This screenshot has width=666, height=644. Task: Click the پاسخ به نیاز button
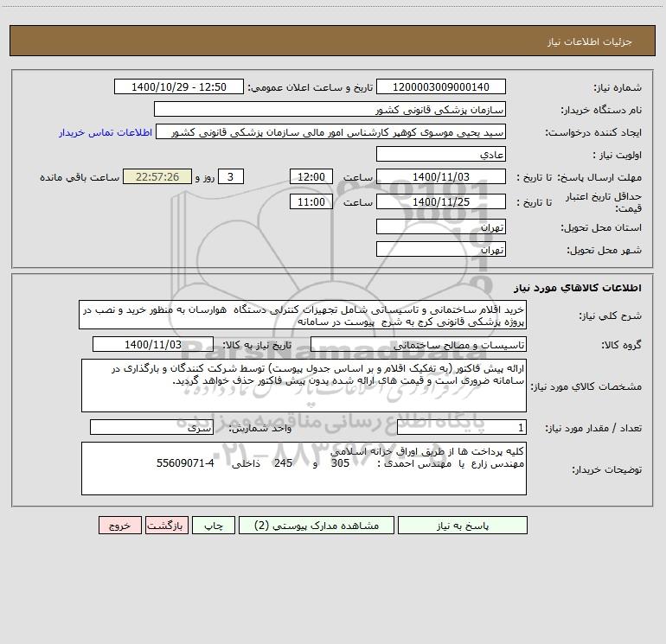[x=463, y=526]
